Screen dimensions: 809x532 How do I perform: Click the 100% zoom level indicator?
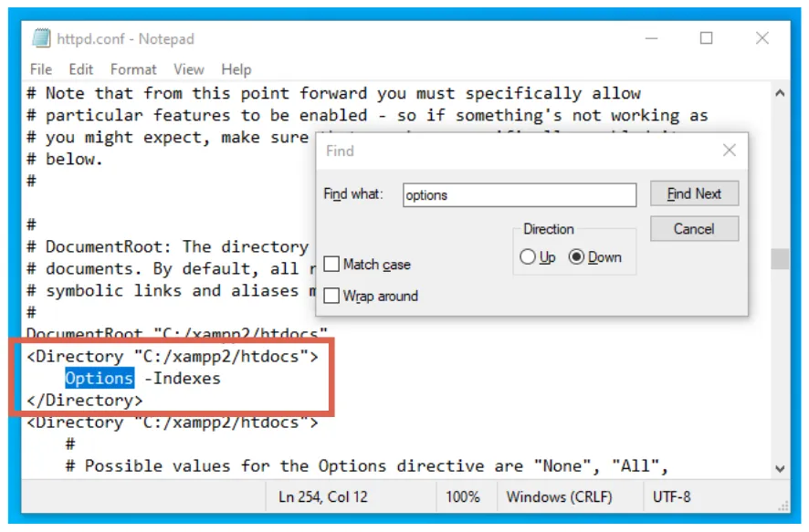(464, 497)
